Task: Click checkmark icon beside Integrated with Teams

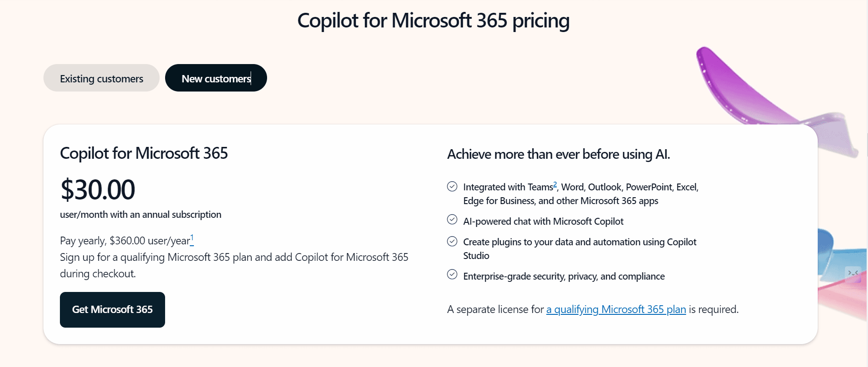Action: pyautogui.click(x=452, y=186)
